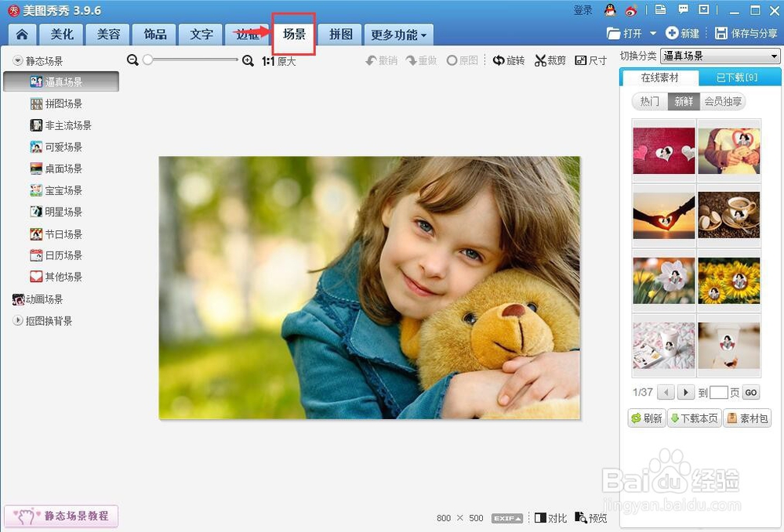This screenshot has width=784, height=532.
Task: Select the 场景 tab
Action: [294, 34]
